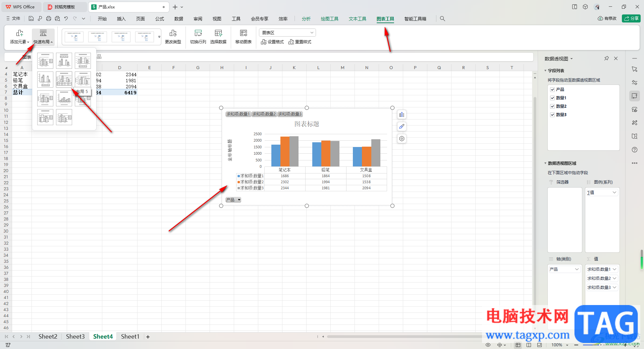This screenshot has width=644, height=349.
Task: Click the 分享 share button
Action: (x=631, y=18)
